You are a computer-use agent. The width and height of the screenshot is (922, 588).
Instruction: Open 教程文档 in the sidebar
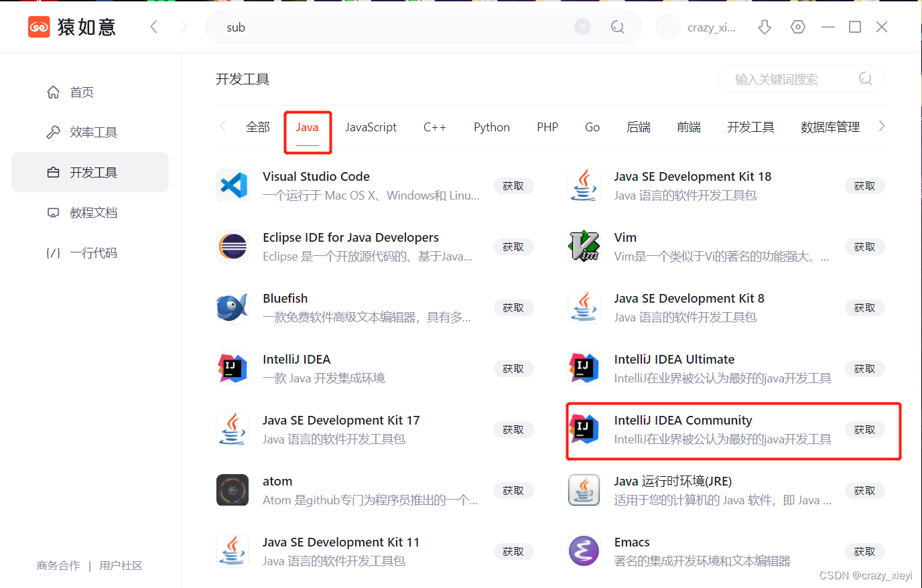click(90, 212)
